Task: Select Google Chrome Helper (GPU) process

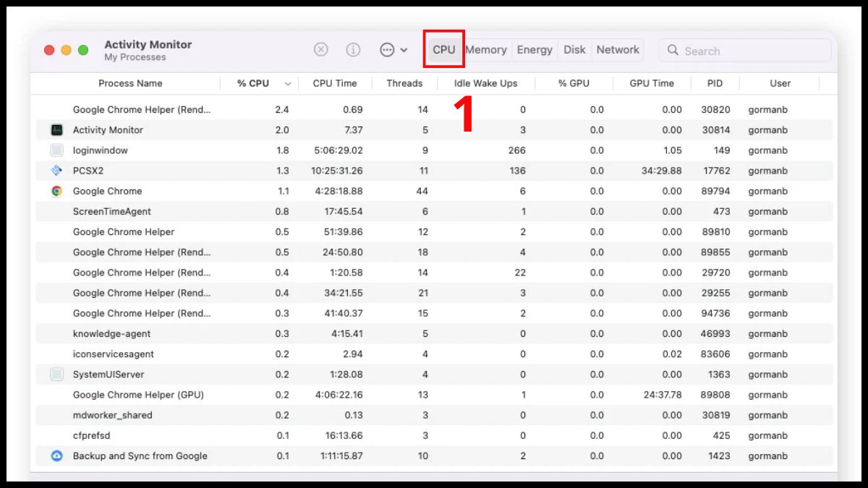Action: coord(138,395)
